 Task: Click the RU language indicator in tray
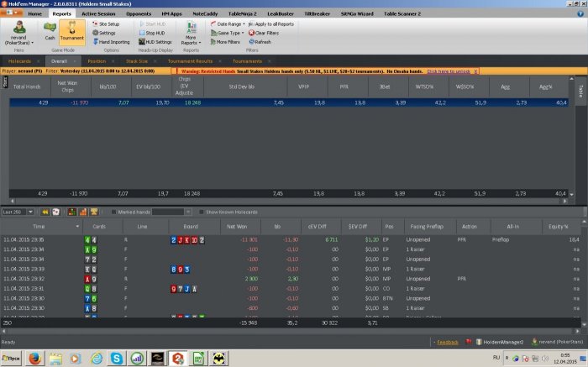click(496, 358)
